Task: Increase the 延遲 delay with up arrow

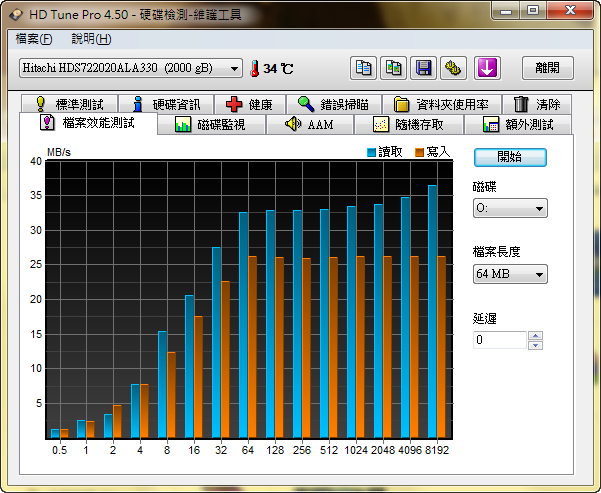Action: tap(535, 336)
